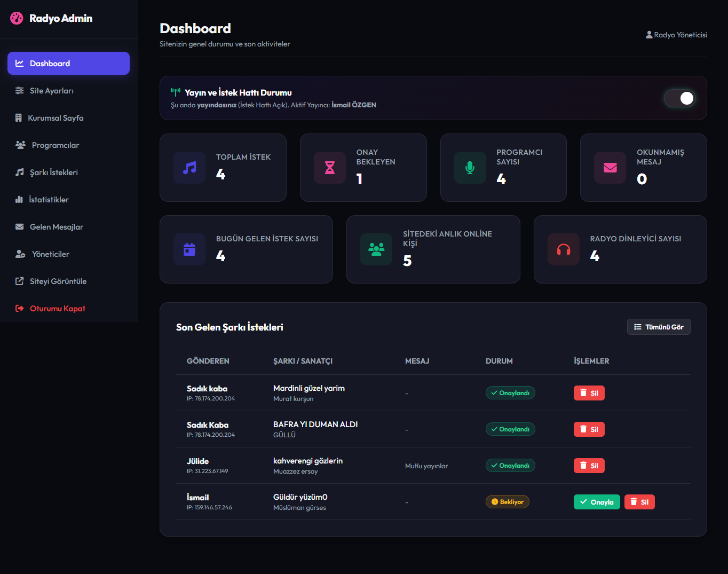
Task: Click the hourglass icon in Onay Bekleyen card
Action: (330, 168)
